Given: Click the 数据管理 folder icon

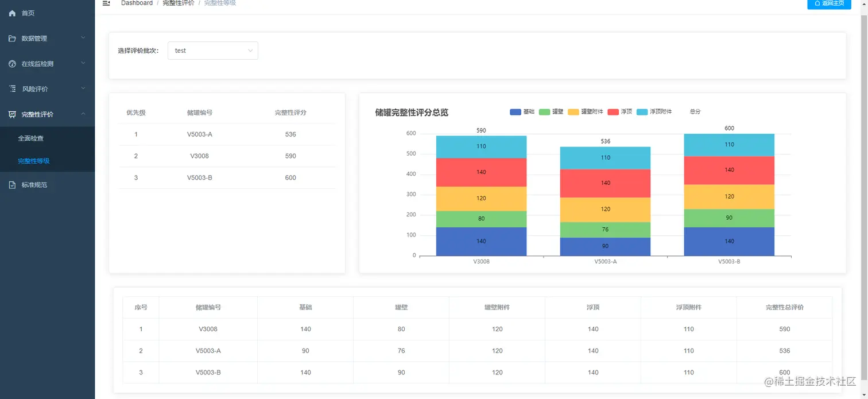Looking at the screenshot, I should [12, 38].
